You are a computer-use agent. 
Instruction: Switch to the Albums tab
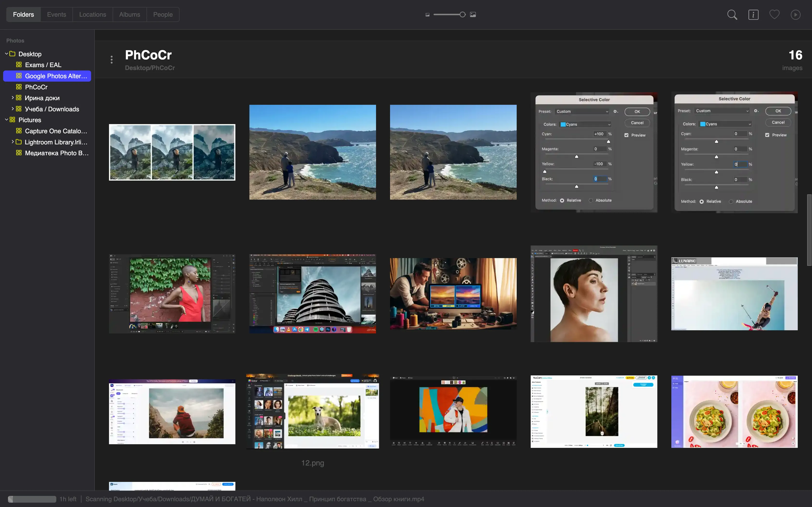point(130,14)
